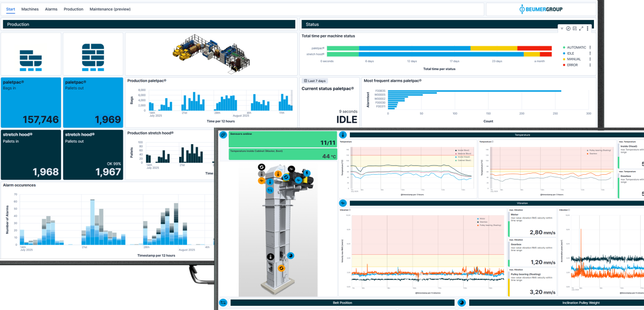Click the Last 7 days time badge
Viewport: 644px width, 310px height.
(x=315, y=81)
